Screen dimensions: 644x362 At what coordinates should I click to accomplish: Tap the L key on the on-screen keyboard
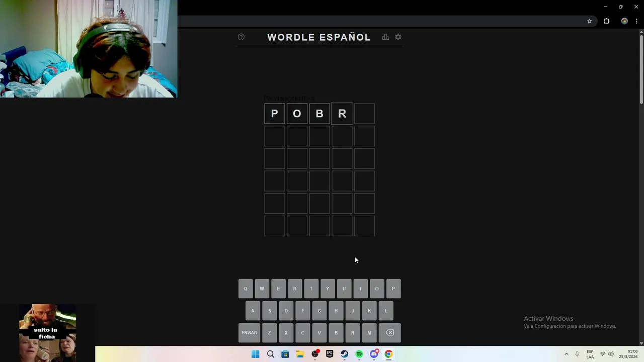coord(385,311)
